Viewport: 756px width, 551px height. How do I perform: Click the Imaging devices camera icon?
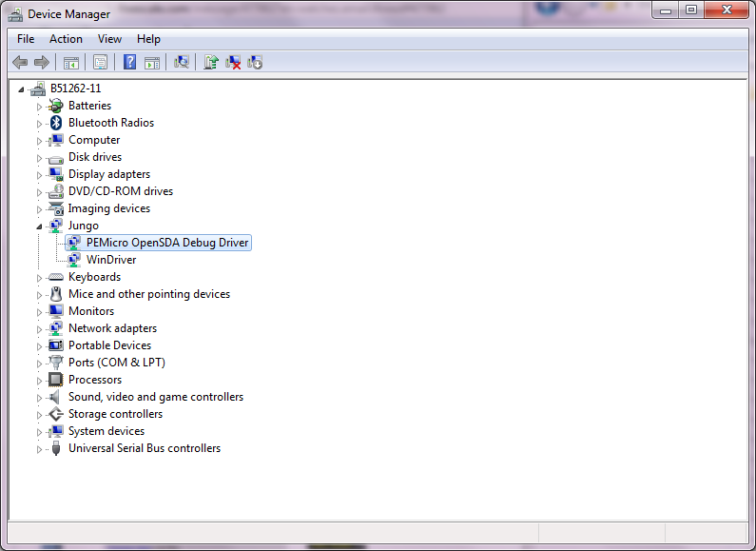point(56,208)
